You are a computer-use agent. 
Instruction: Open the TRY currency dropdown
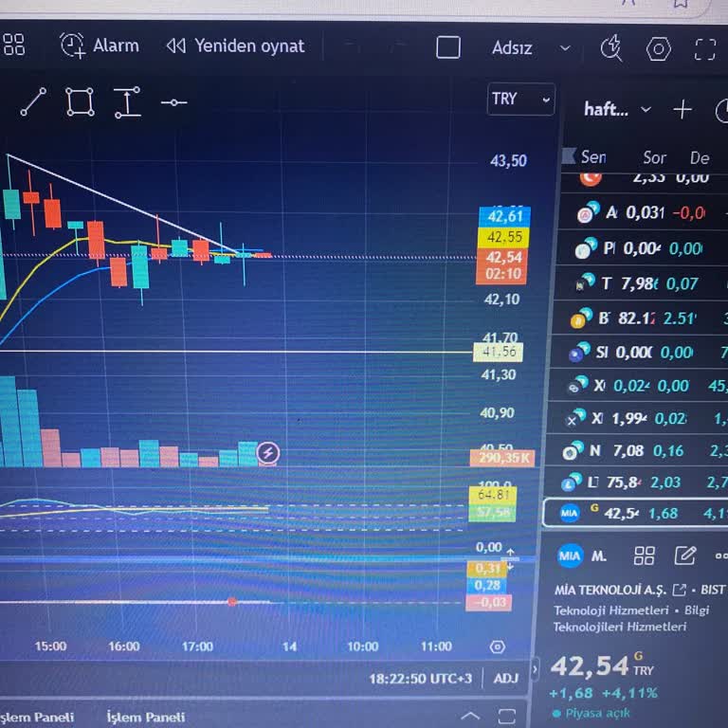click(521, 99)
